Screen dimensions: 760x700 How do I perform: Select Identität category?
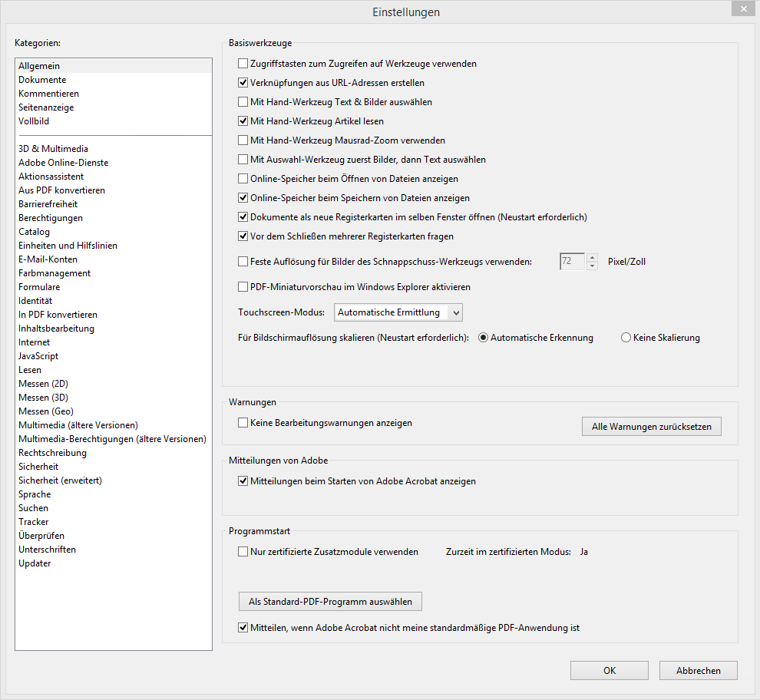click(114, 301)
